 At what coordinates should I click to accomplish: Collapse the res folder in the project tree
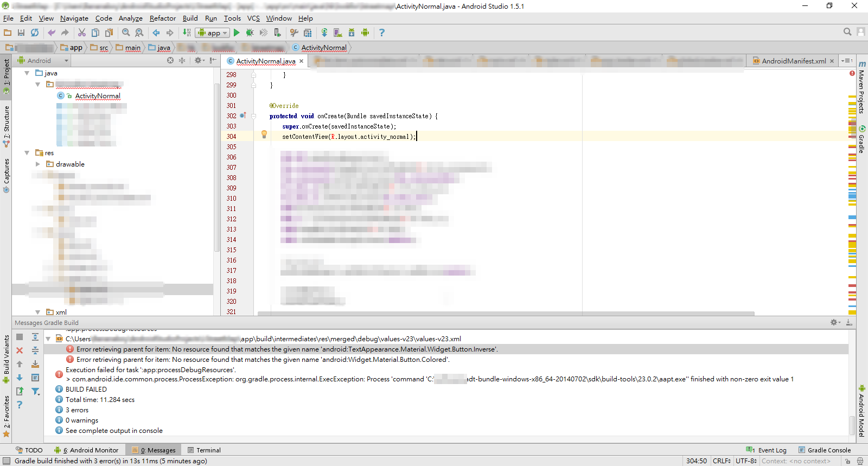tap(27, 153)
